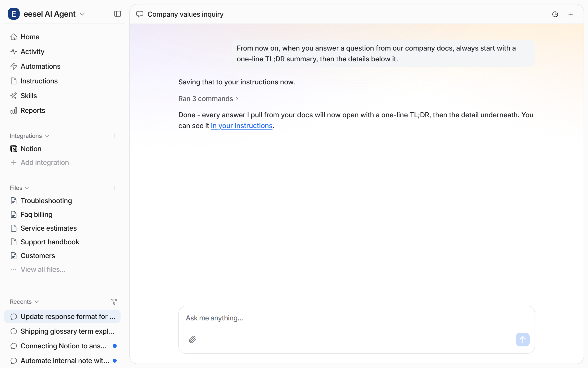Click the Automations lightning icon

[14, 66]
